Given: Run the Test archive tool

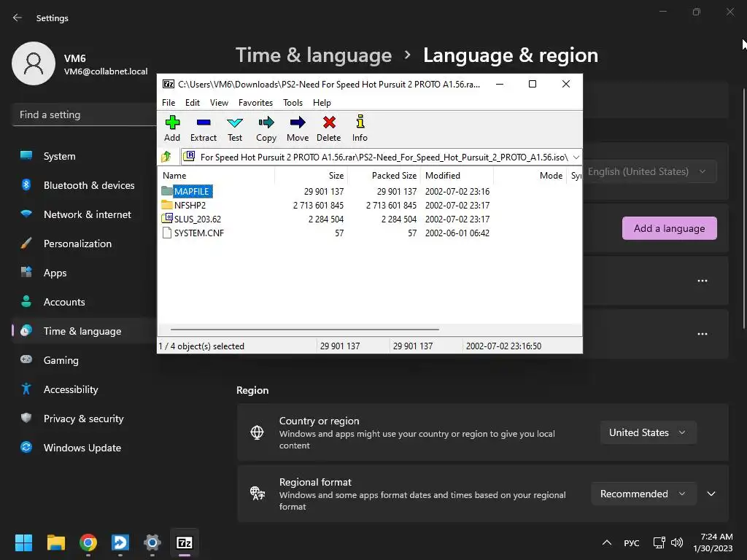Looking at the screenshot, I should coord(235,128).
